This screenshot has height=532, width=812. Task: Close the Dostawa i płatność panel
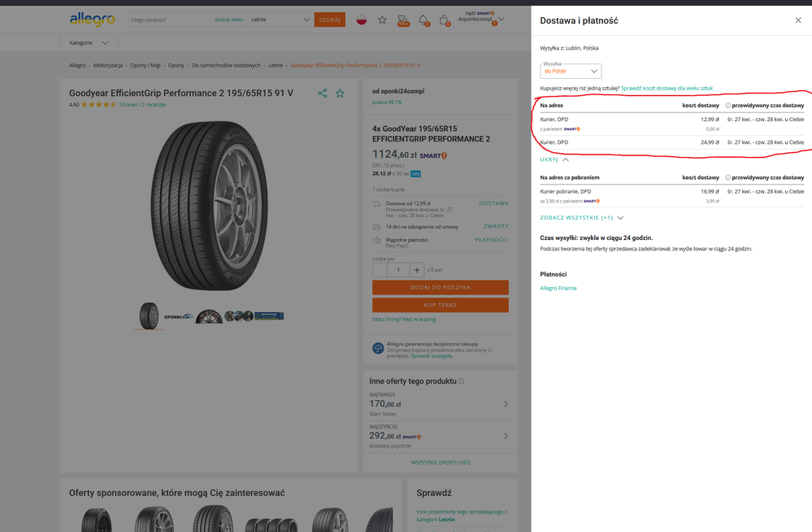[x=797, y=20]
